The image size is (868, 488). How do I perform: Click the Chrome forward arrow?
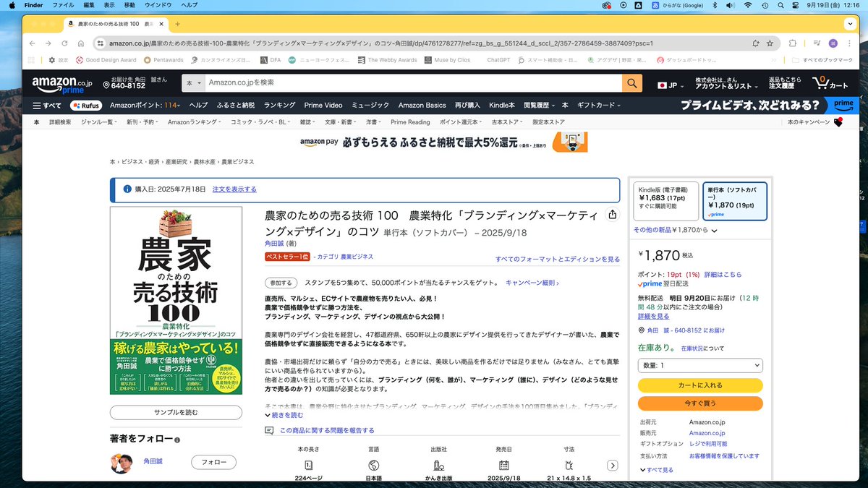tap(50, 43)
